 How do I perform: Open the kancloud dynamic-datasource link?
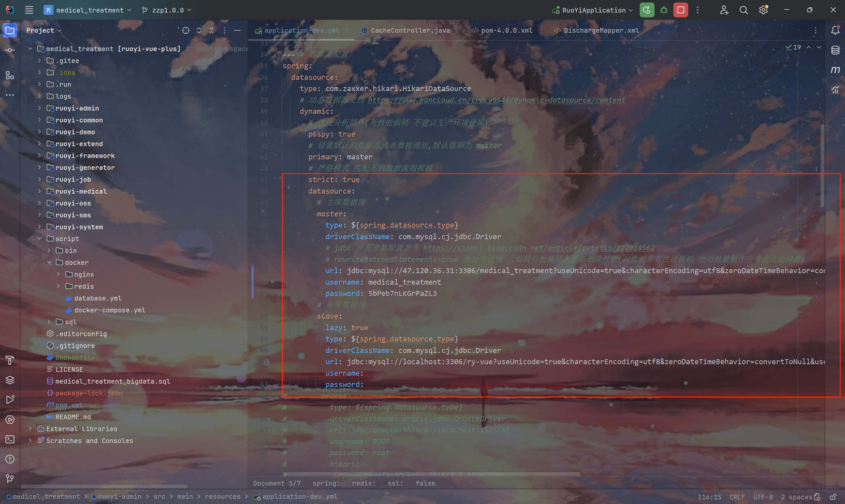tap(496, 100)
